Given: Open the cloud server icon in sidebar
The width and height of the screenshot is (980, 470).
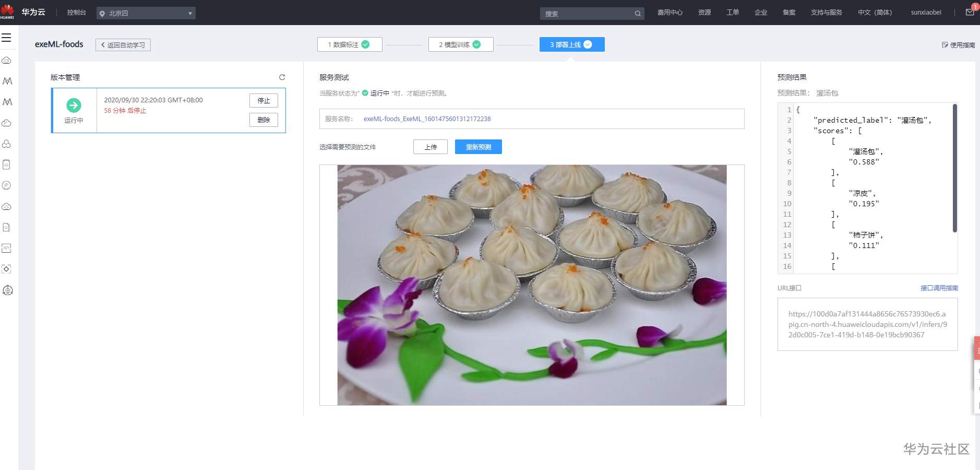Looking at the screenshot, I should click(7, 60).
